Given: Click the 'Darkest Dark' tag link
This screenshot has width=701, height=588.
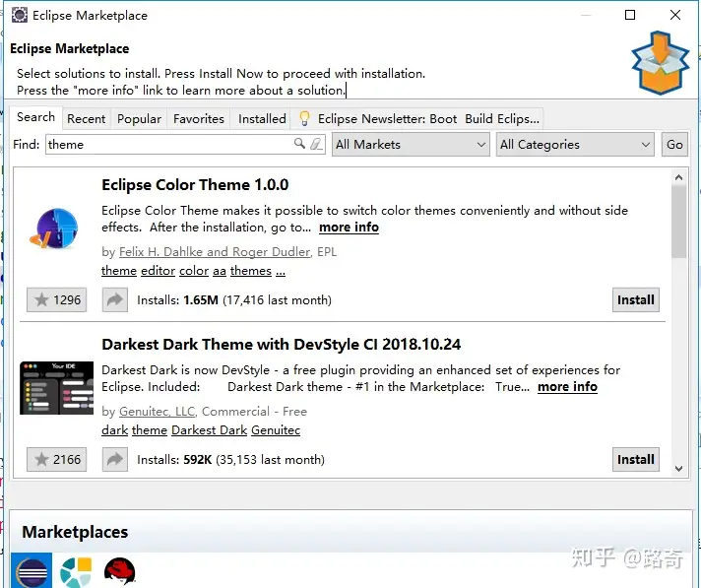Looking at the screenshot, I should [210, 430].
